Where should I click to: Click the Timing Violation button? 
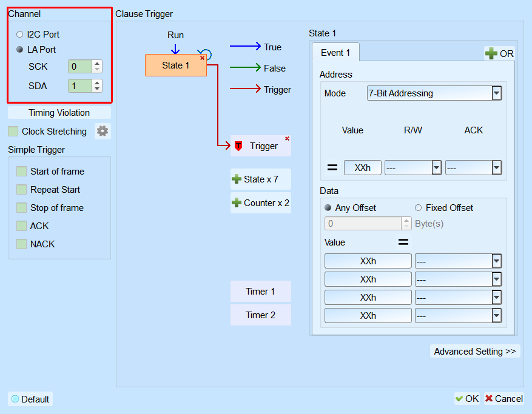pos(59,113)
